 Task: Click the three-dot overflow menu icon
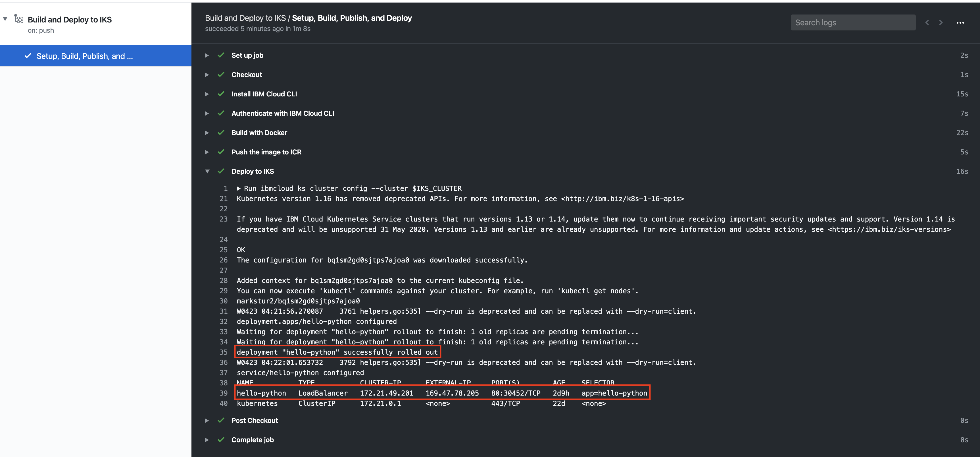click(961, 22)
